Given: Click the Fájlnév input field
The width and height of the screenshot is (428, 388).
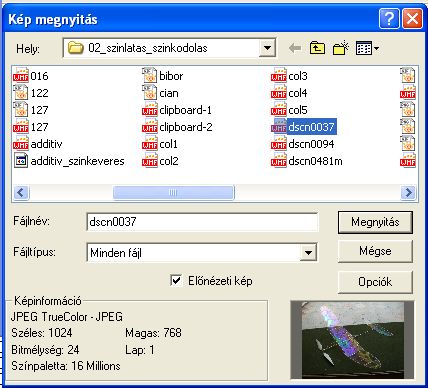Looking at the screenshot, I should coord(202,222).
